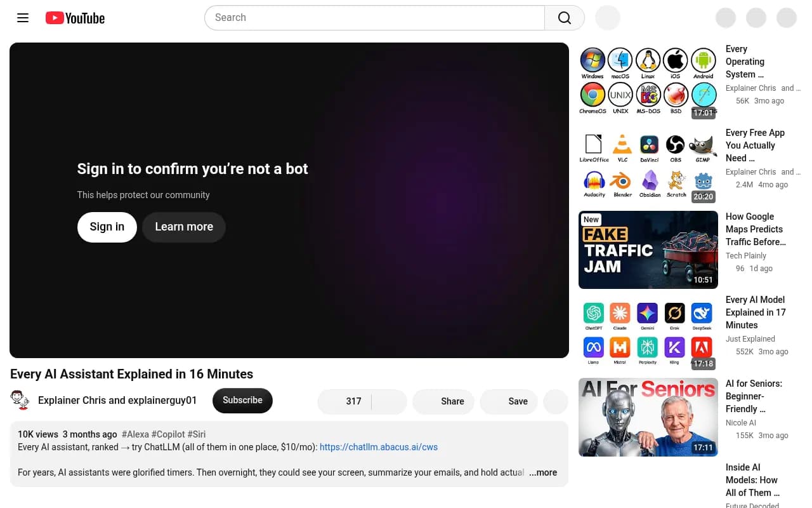Screen dimensions: 812x508
Task: Open "Explainer Chris and explainerguy01" channel name
Action: coord(117,401)
